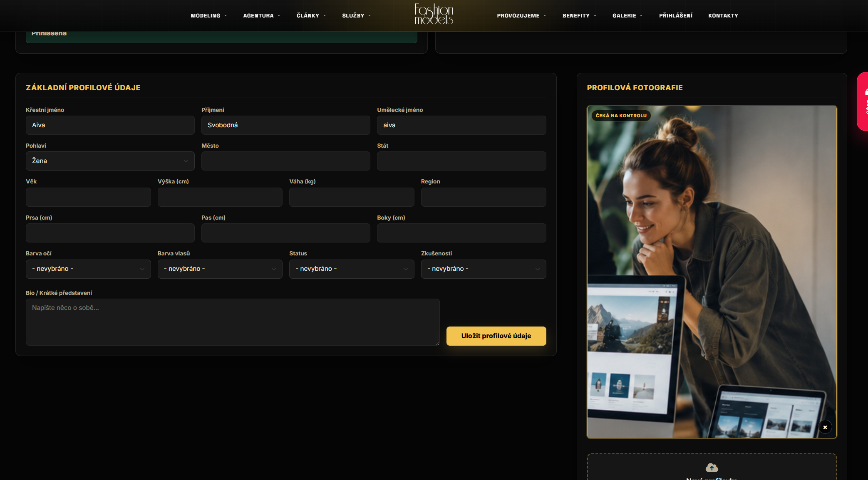
Task: Click Uložit profilové údaje button
Action: tap(496, 336)
